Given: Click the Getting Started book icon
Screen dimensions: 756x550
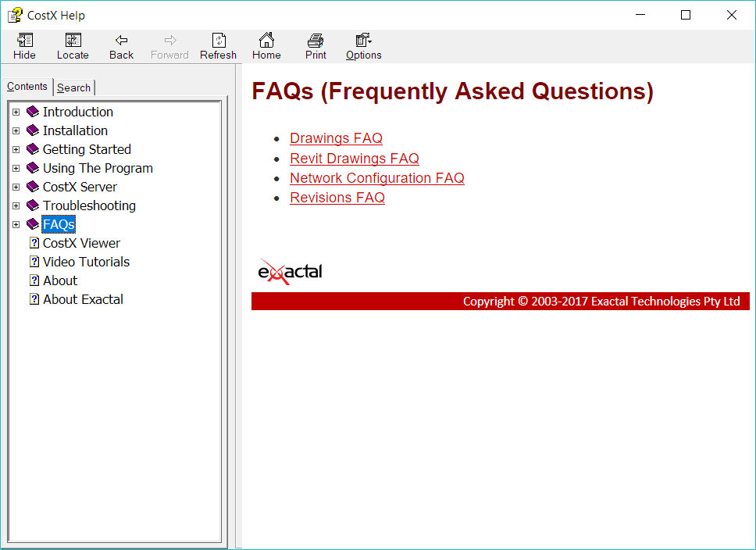Looking at the screenshot, I should click(33, 149).
